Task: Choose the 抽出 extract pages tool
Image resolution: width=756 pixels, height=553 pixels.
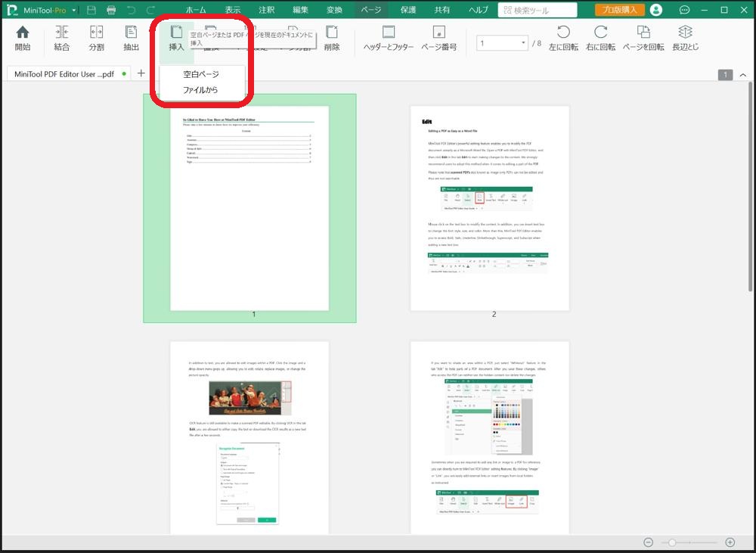Action: [x=131, y=38]
